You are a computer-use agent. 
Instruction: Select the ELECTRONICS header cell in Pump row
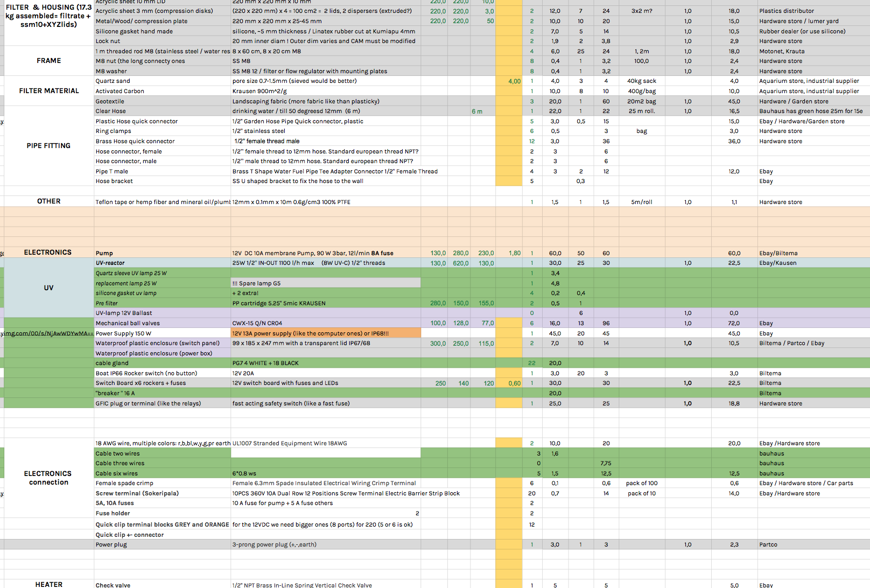[x=48, y=253]
